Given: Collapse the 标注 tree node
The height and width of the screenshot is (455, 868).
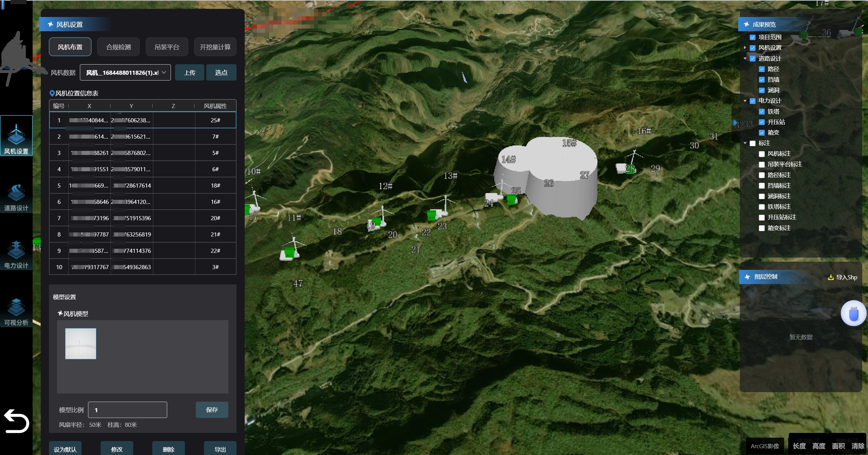Looking at the screenshot, I should point(745,143).
